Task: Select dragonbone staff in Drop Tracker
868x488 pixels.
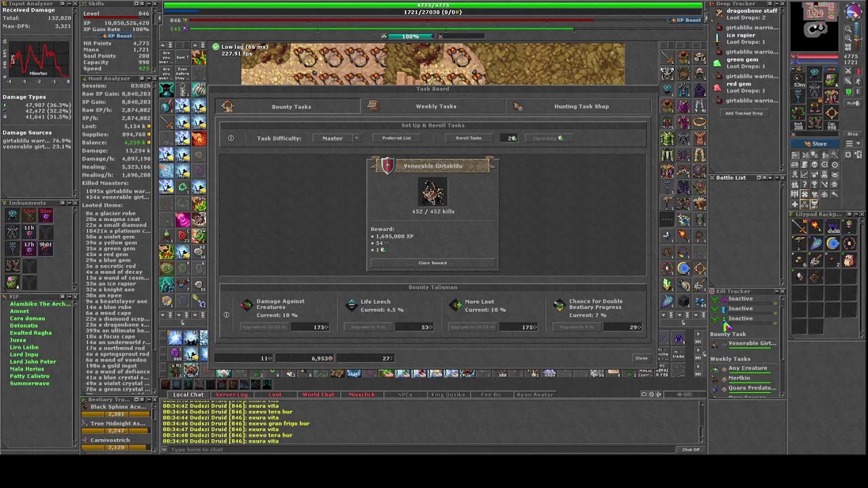Action: tap(751, 11)
